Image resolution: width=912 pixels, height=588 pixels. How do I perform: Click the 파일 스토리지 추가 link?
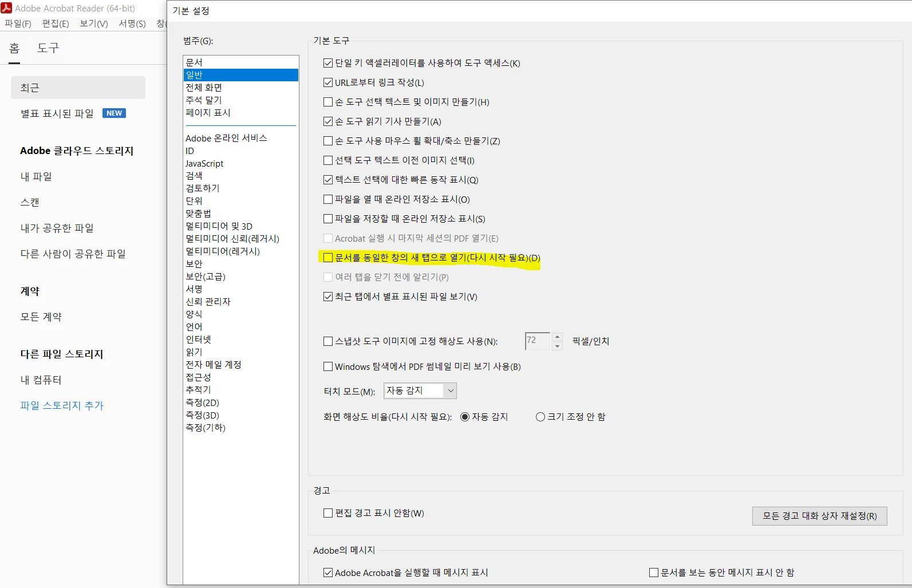tap(62, 405)
